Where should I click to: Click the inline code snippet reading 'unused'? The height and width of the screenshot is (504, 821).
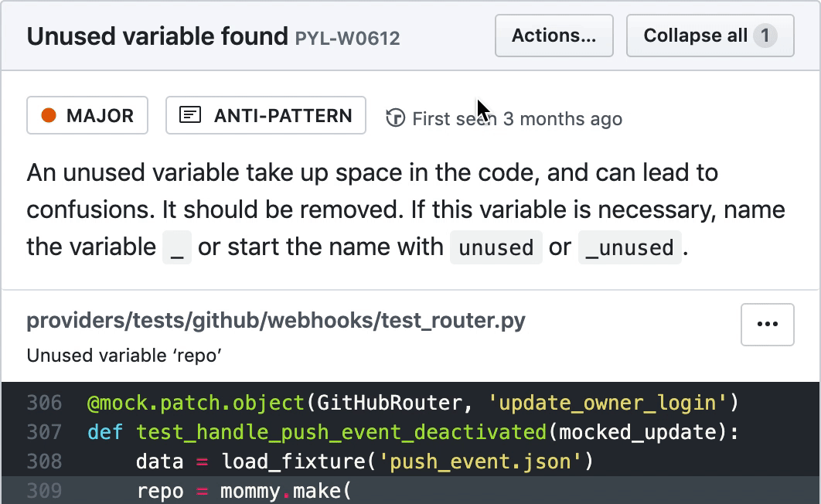(x=496, y=247)
